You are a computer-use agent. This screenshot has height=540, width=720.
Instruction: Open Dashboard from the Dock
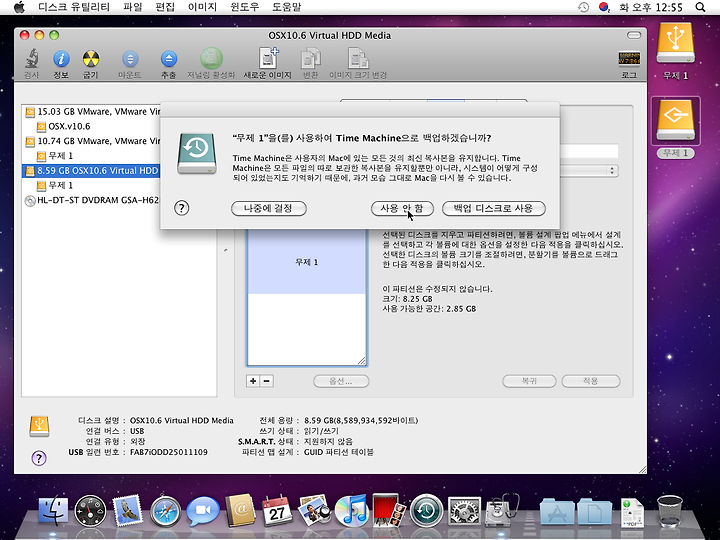click(x=90, y=511)
